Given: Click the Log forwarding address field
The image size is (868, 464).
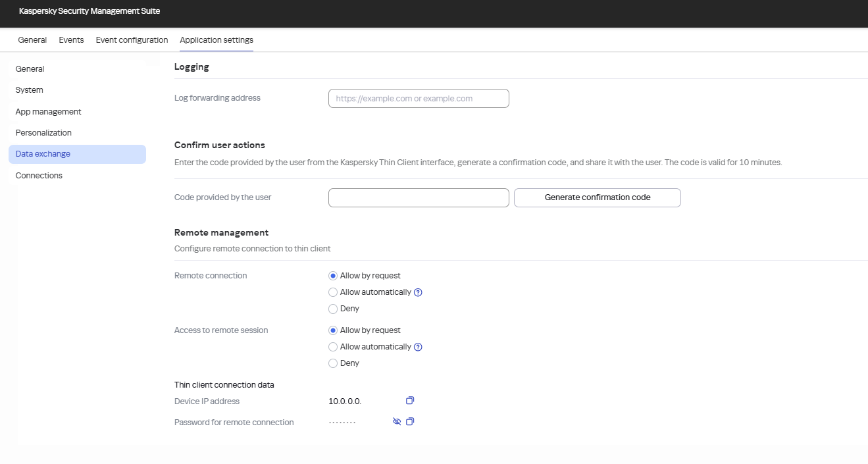Looking at the screenshot, I should pos(418,97).
